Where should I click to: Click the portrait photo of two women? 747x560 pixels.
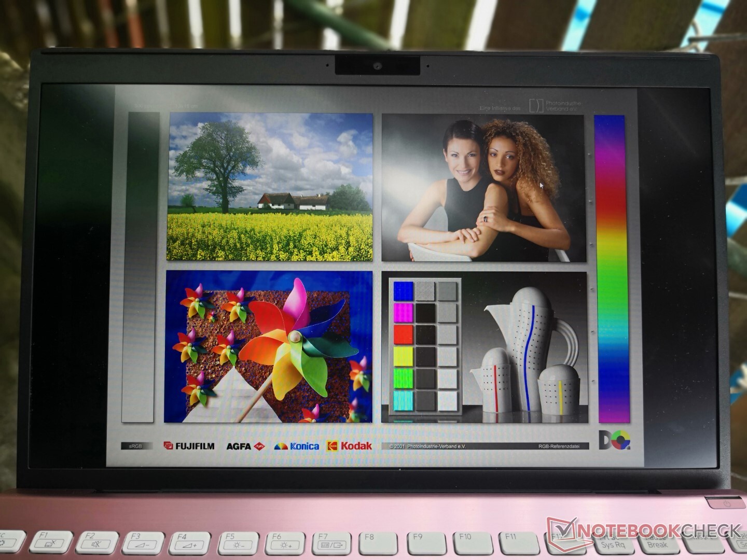pos(483,188)
